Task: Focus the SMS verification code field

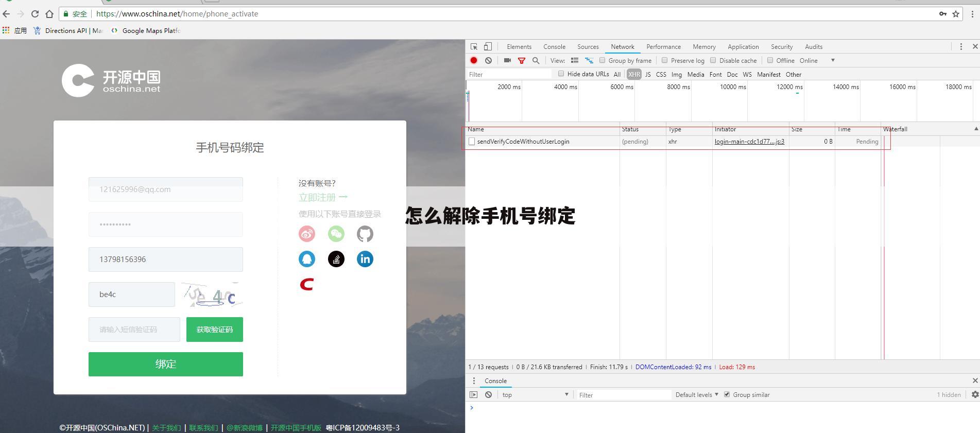Action: (x=134, y=330)
